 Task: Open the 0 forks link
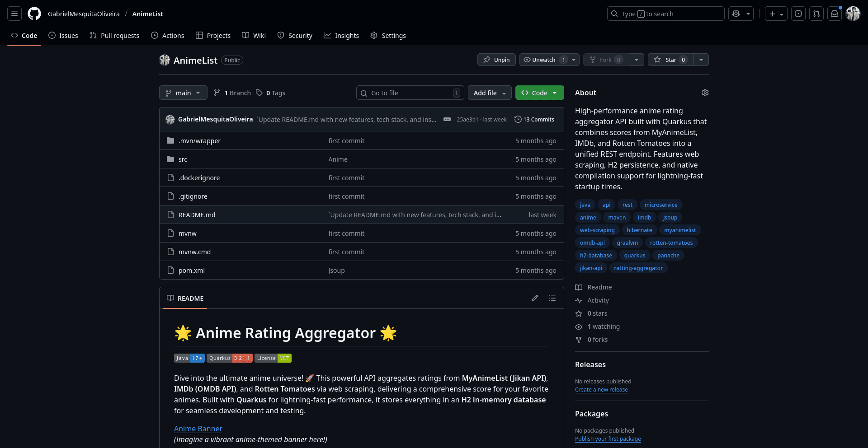point(591,340)
